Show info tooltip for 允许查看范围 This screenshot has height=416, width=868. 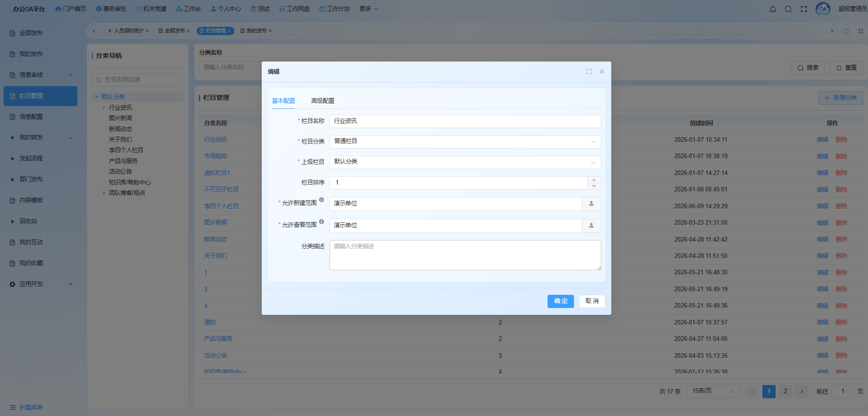click(x=321, y=222)
